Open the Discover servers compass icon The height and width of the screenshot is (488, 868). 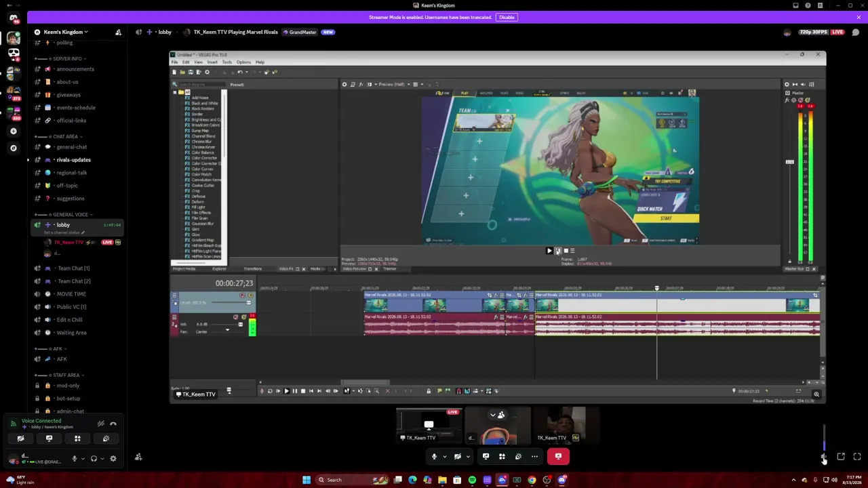coord(14,148)
